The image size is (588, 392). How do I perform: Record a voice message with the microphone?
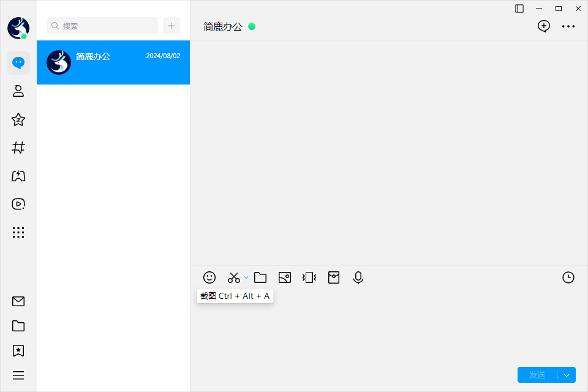coord(358,277)
